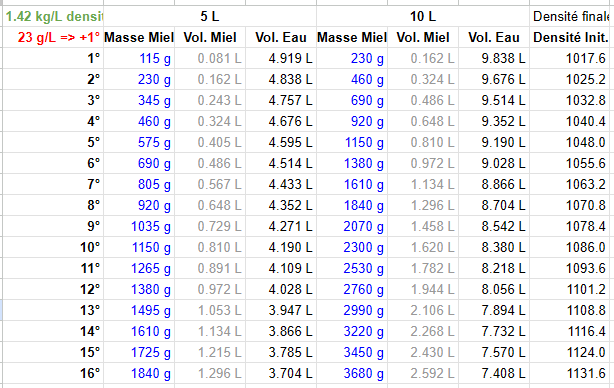Click the blue '3220 g' cell
614x388 pixels.
pos(352,331)
